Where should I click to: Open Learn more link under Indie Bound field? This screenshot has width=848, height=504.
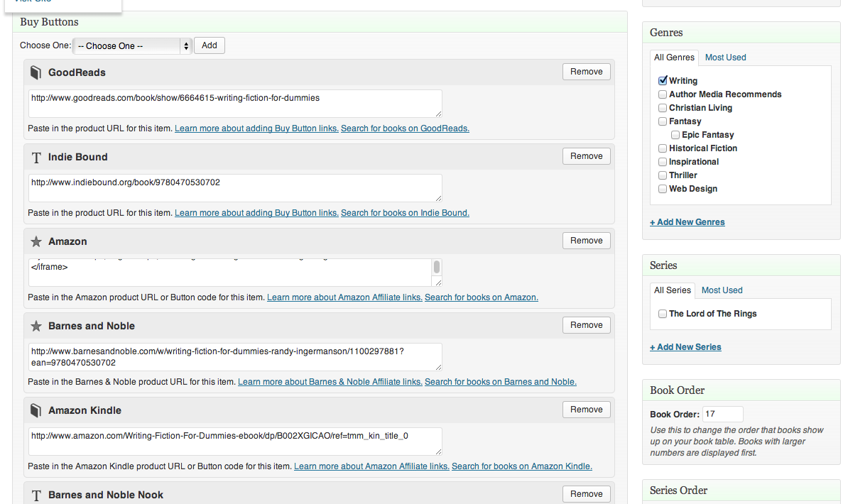(256, 213)
